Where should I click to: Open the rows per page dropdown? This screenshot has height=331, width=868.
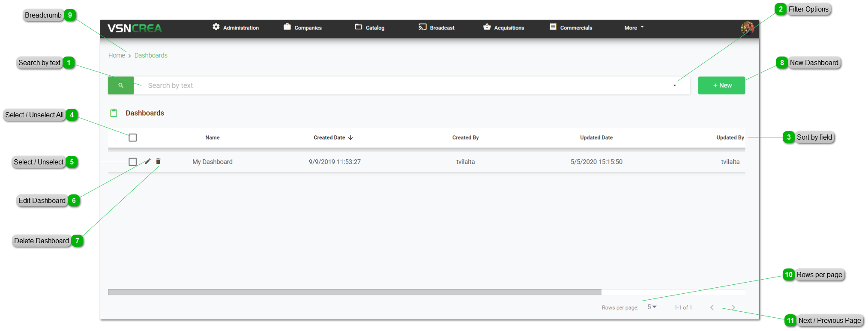pos(652,307)
